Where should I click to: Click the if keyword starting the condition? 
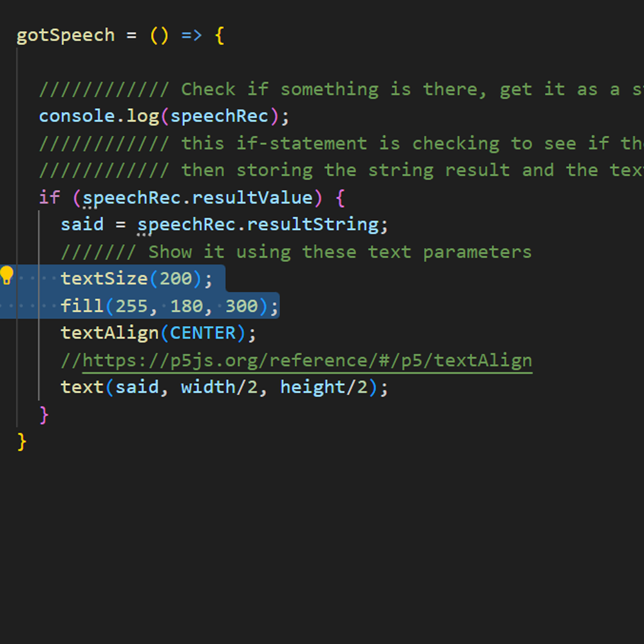click(47, 197)
